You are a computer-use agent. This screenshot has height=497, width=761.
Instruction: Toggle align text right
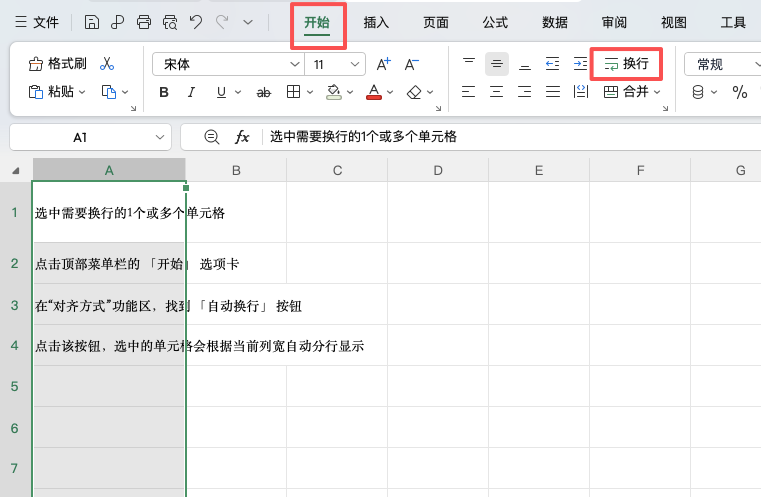[525, 92]
